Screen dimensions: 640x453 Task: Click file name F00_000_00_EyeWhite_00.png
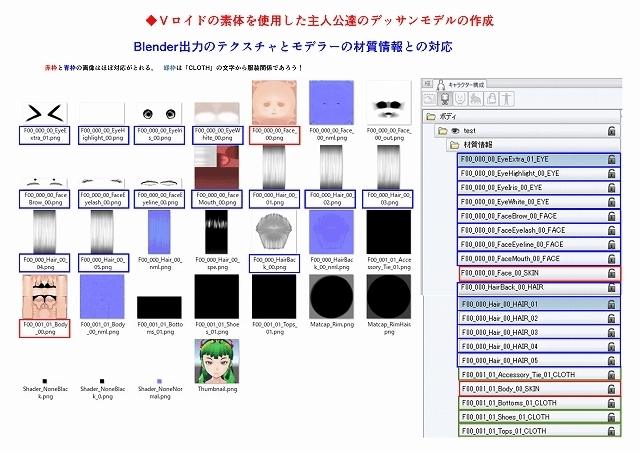[x=218, y=134]
